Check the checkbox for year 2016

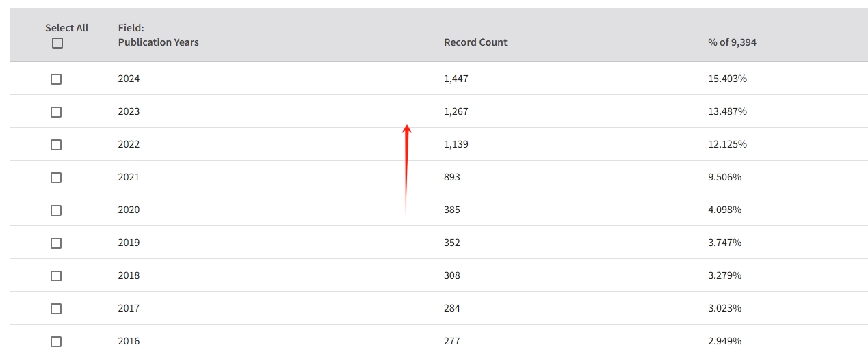click(x=56, y=342)
